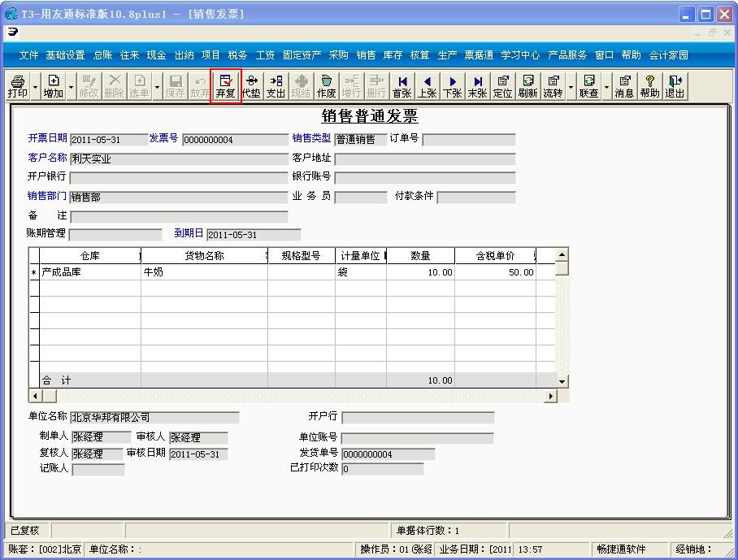Click the 退出 exit toolbar icon
Viewport: 738px width, 560px height.
point(675,86)
